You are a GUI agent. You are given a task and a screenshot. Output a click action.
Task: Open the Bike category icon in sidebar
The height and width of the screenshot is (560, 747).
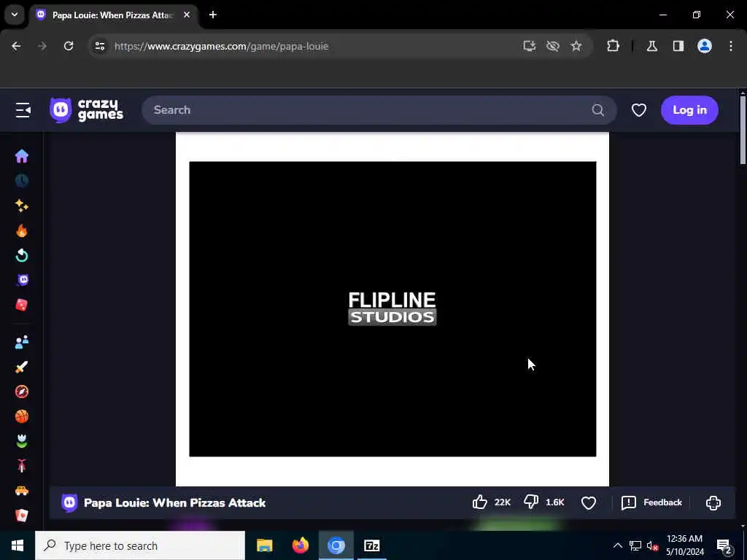(22, 466)
